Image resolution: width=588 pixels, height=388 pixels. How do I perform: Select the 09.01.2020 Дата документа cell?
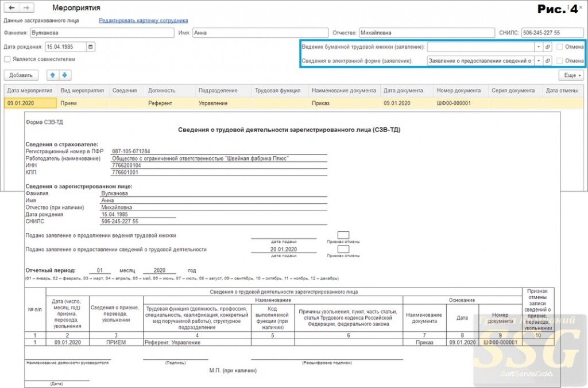(407, 103)
